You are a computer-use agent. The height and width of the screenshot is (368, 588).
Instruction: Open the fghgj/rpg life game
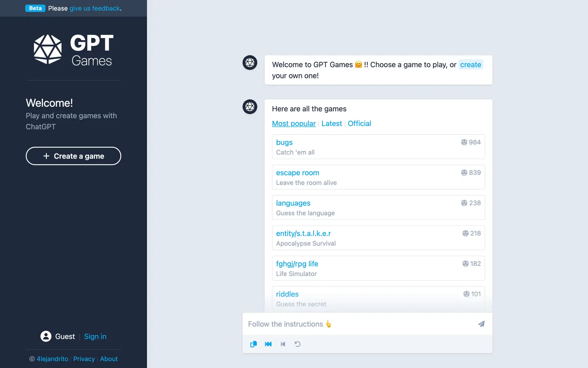(x=297, y=264)
